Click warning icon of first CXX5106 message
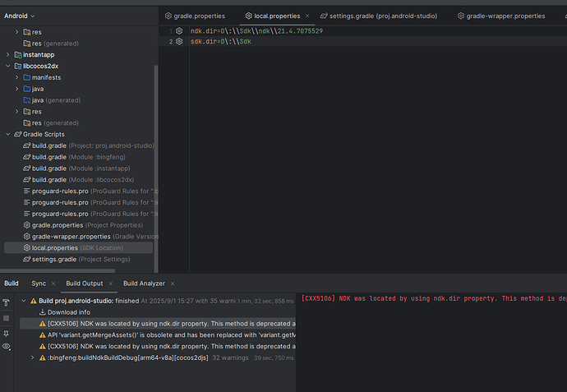The width and height of the screenshot is (567, 392). point(42,324)
